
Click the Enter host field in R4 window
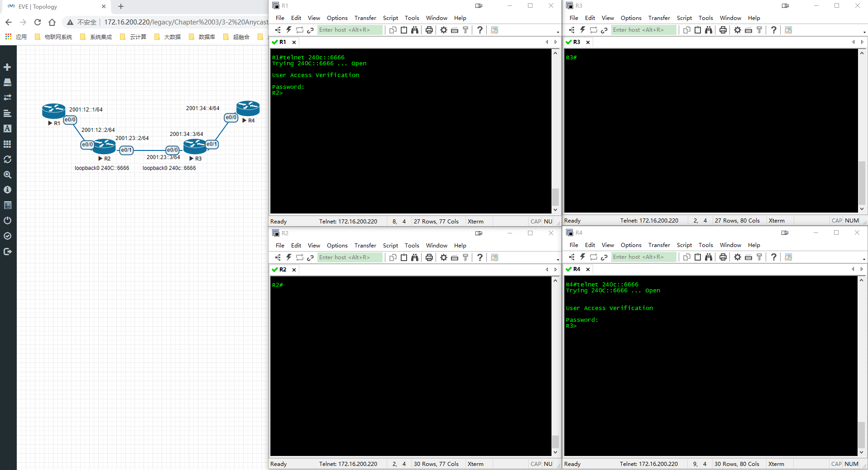click(x=644, y=257)
